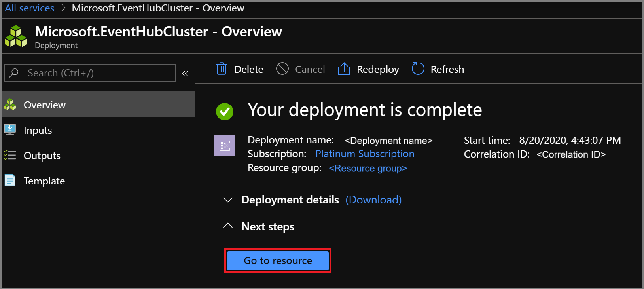Image resolution: width=644 pixels, height=289 pixels.
Task: Click the Download deployment details link
Action: [x=373, y=200]
